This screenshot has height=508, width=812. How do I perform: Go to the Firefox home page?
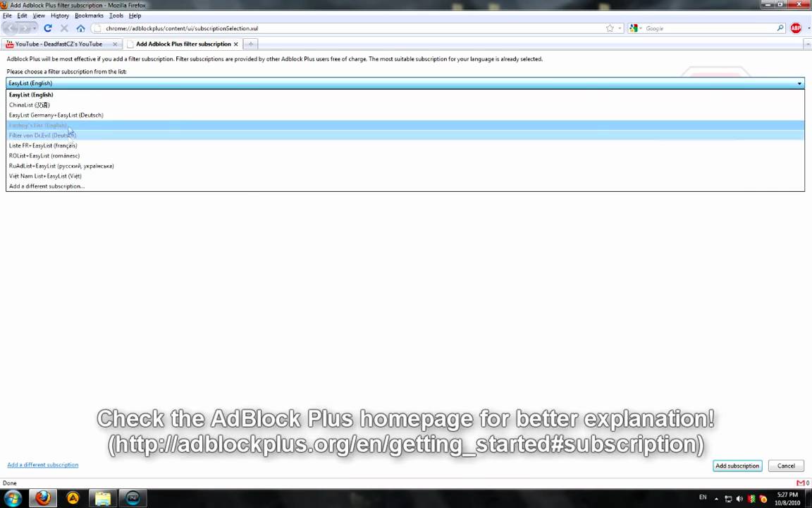click(80, 28)
